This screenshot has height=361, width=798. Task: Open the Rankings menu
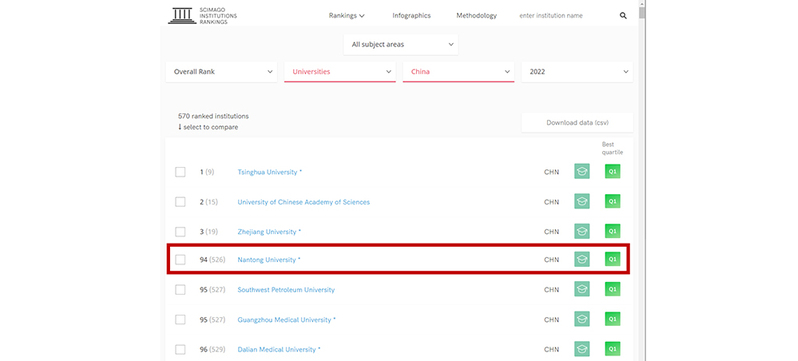(x=347, y=16)
